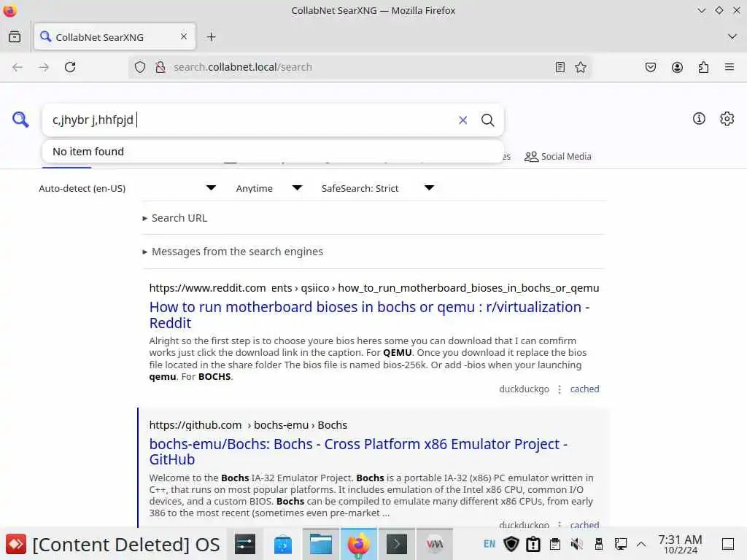The image size is (747, 560).
Task: Open Reddit motherboard bioses result
Action: point(369,315)
